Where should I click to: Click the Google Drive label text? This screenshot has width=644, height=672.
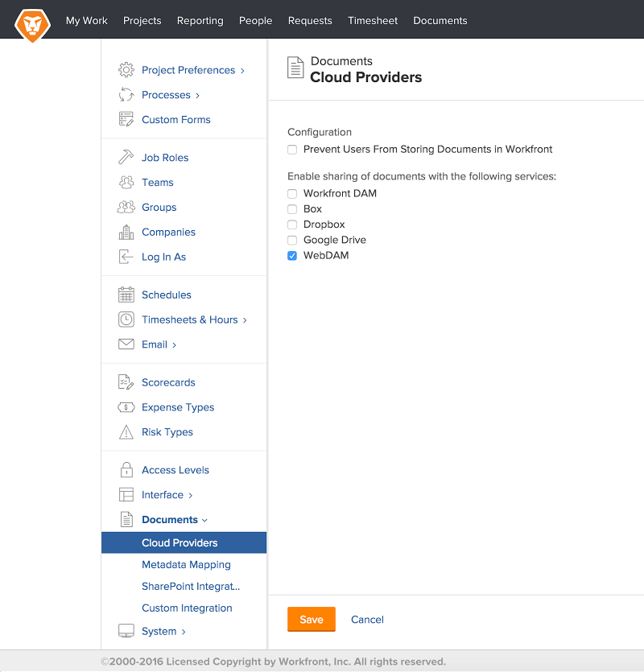click(x=334, y=240)
